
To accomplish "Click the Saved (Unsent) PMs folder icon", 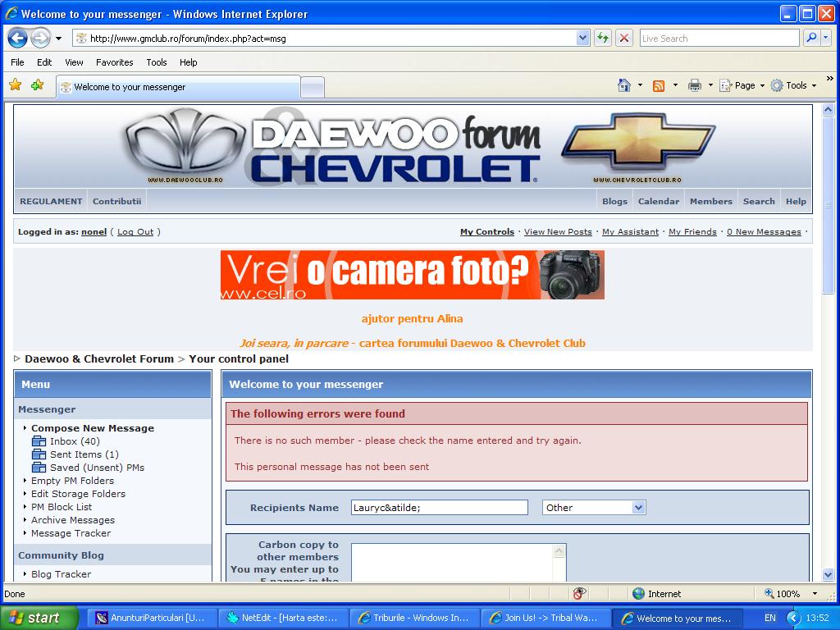I will (x=39, y=467).
